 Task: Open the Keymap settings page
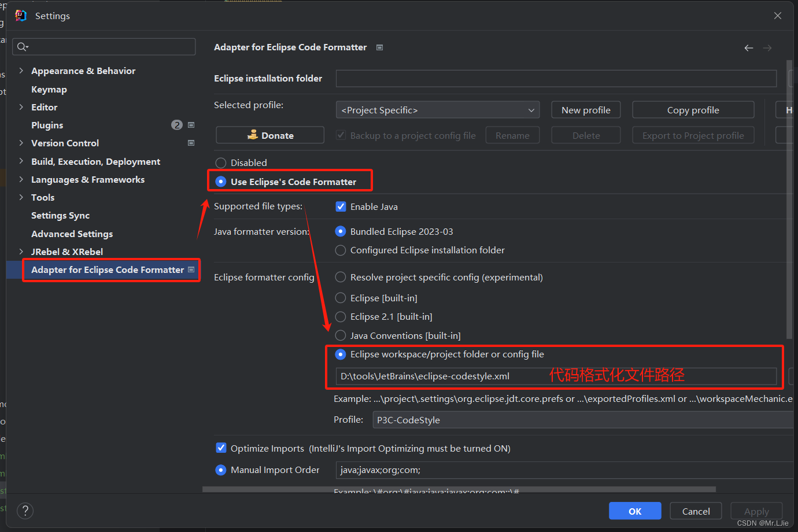49,89
